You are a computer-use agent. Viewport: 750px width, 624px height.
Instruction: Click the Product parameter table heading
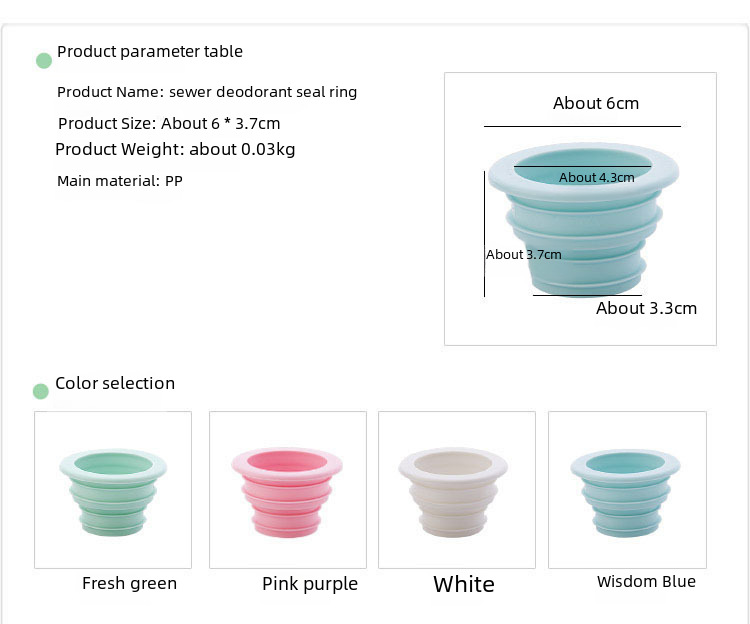coord(150,51)
